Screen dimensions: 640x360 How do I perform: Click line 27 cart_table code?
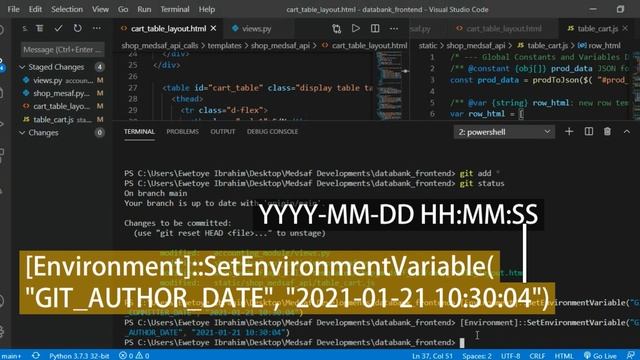point(267,88)
